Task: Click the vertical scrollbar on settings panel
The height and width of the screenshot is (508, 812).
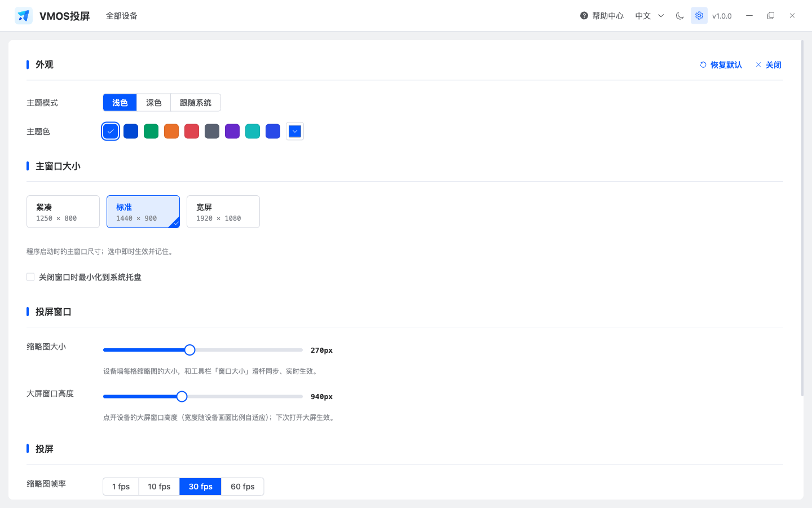Action: (802, 218)
